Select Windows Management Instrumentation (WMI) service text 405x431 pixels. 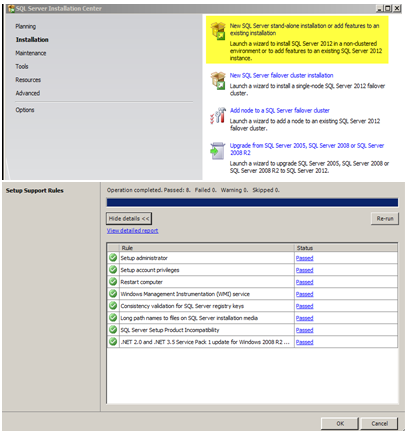tap(185, 294)
